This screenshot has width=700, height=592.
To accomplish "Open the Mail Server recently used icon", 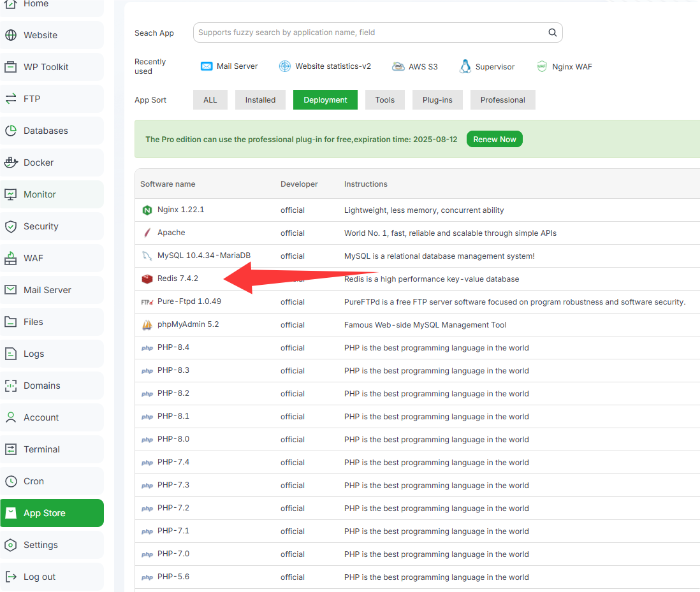I will pyautogui.click(x=207, y=66).
